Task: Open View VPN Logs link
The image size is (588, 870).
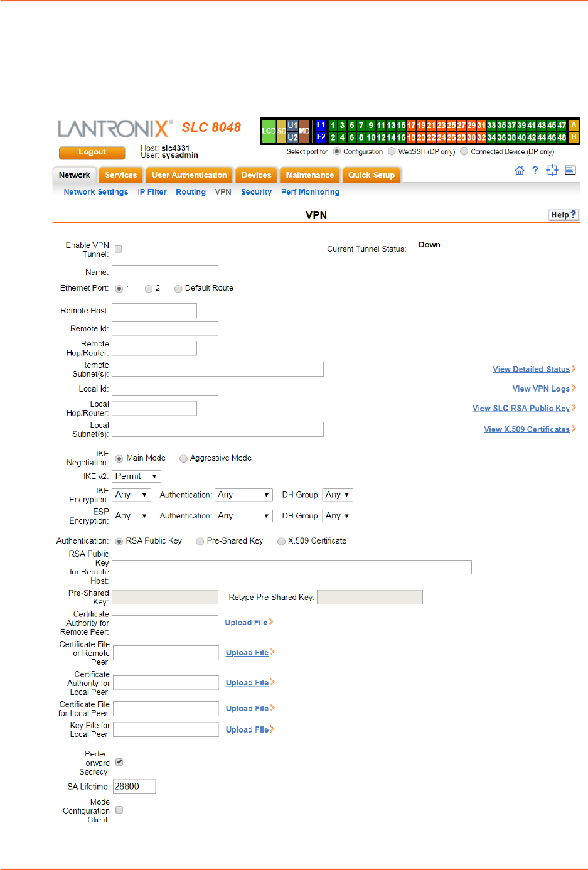Action: click(540, 389)
